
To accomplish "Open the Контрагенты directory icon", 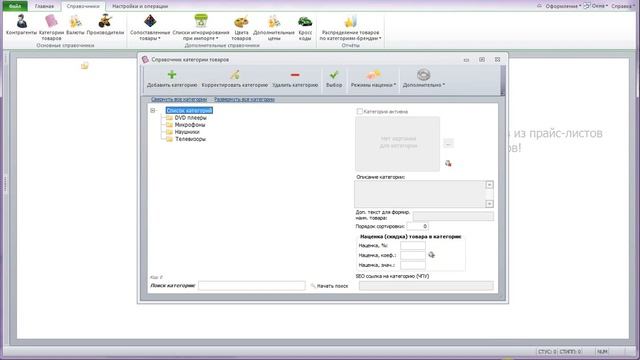I will pos(21,24).
